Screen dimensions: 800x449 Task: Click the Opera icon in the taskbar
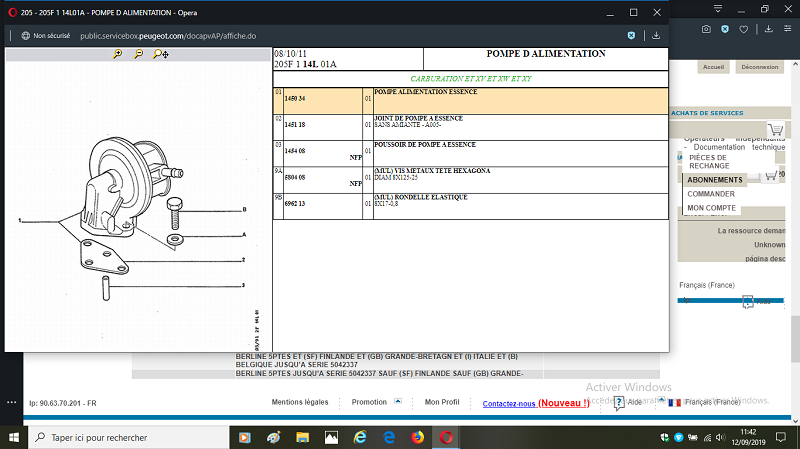pyautogui.click(x=446, y=437)
